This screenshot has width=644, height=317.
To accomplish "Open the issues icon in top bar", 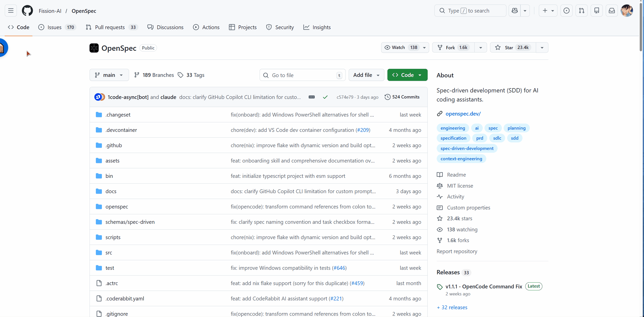I will 566,11.
